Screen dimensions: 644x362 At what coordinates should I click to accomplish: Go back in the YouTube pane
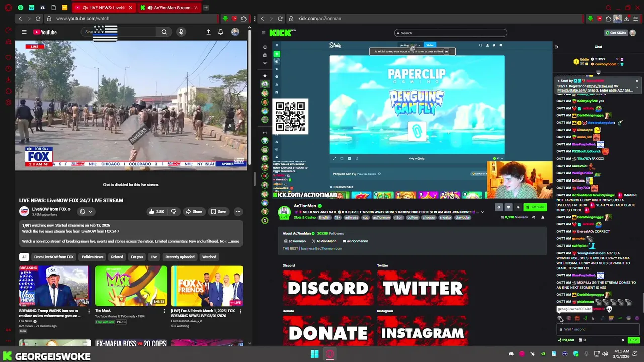(x=20, y=19)
